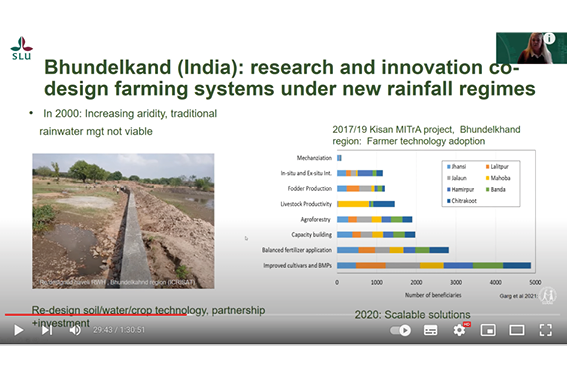Open the video settings gear
Viewport: 567px width, 378px height.
[460, 330]
